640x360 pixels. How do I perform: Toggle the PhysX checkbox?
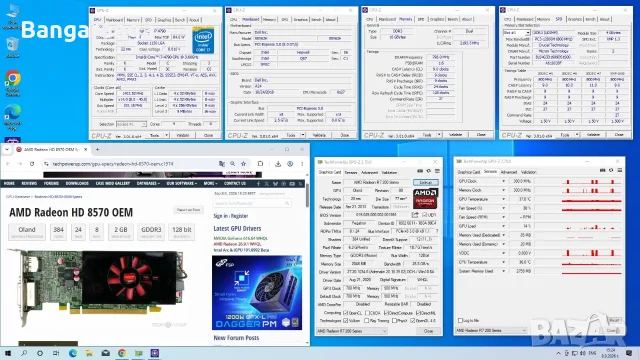[x=394, y=321]
